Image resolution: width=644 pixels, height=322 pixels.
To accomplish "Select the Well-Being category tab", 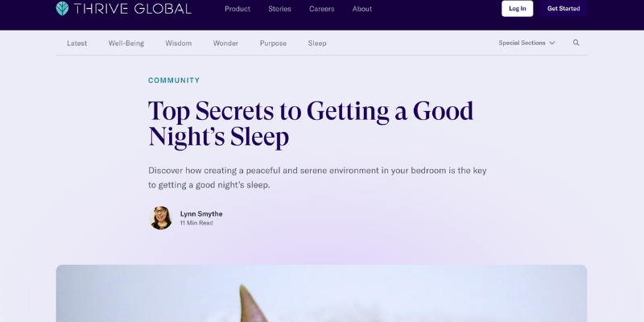I will click(x=126, y=43).
